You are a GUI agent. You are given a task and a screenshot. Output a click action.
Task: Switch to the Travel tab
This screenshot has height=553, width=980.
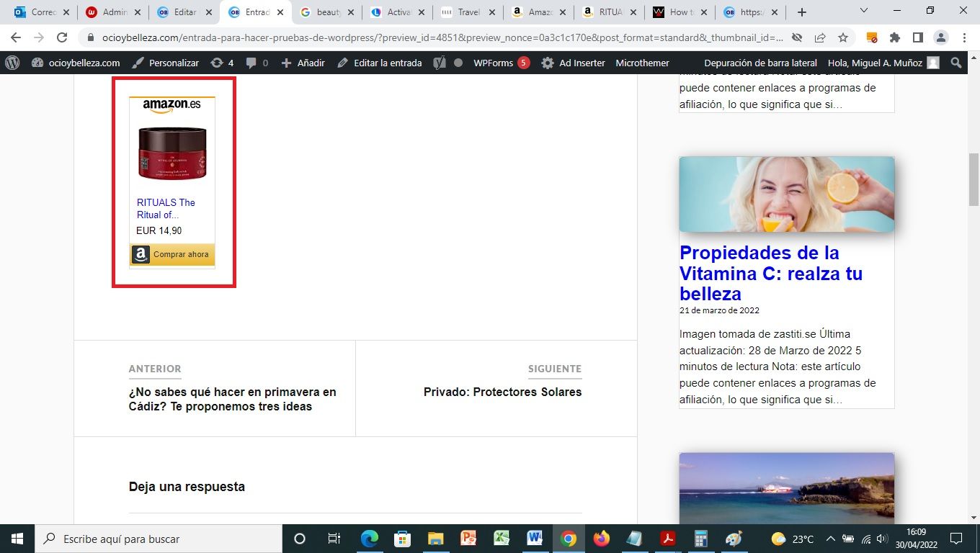pyautogui.click(x=468, y=12)
